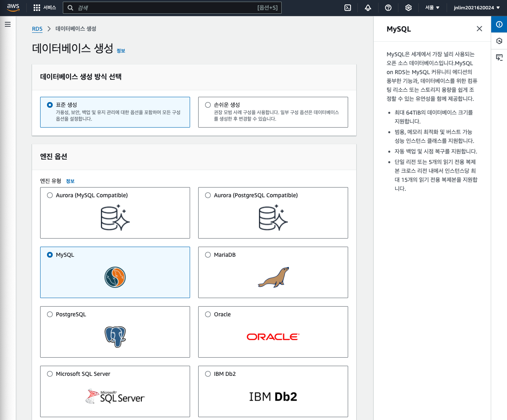This screenshot has height=420, width=507.
Task: Close the MySQL info panel
Action: [x=479, y=29]
